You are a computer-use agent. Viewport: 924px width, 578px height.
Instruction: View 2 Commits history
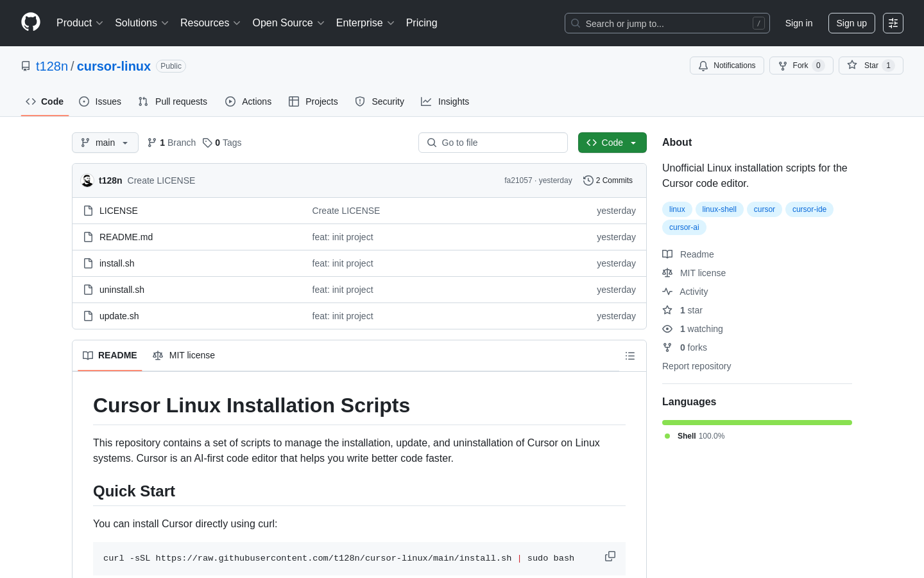608,180
